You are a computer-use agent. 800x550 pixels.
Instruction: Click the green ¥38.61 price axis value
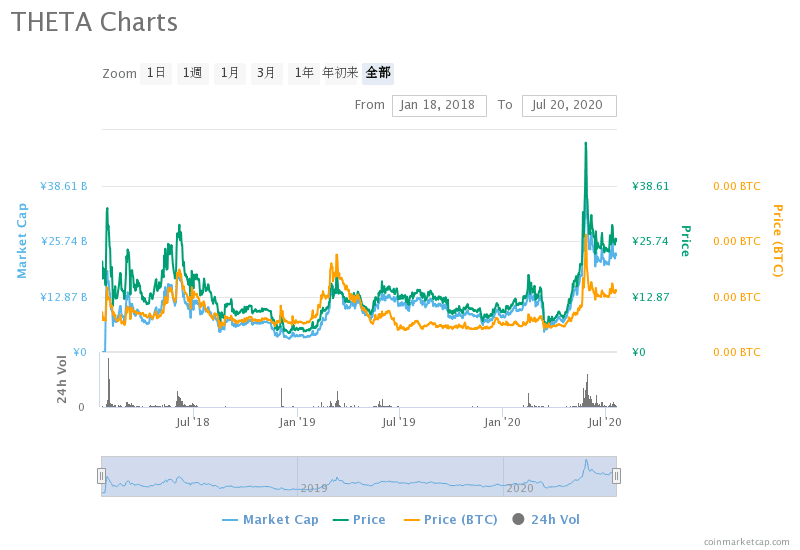point(651,186)
